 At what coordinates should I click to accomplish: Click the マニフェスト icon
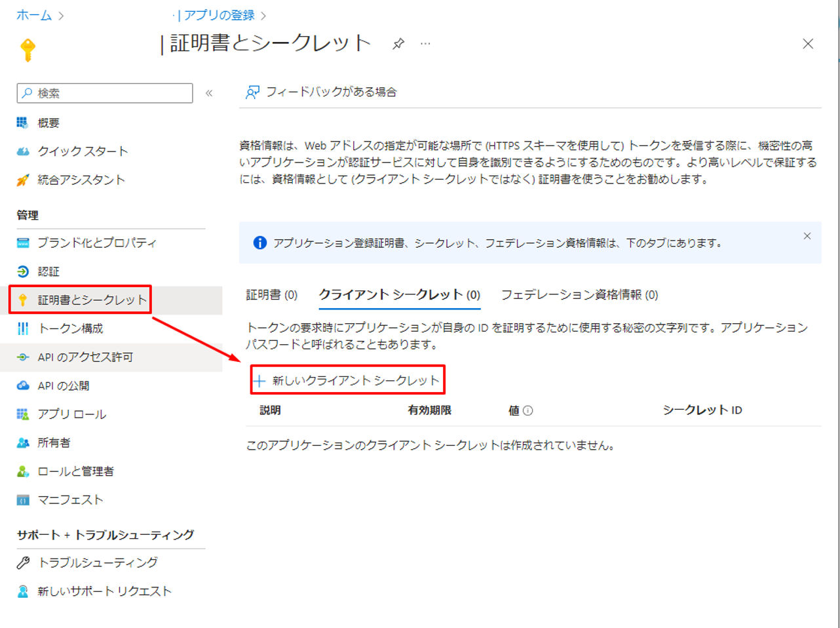[23, 500]
